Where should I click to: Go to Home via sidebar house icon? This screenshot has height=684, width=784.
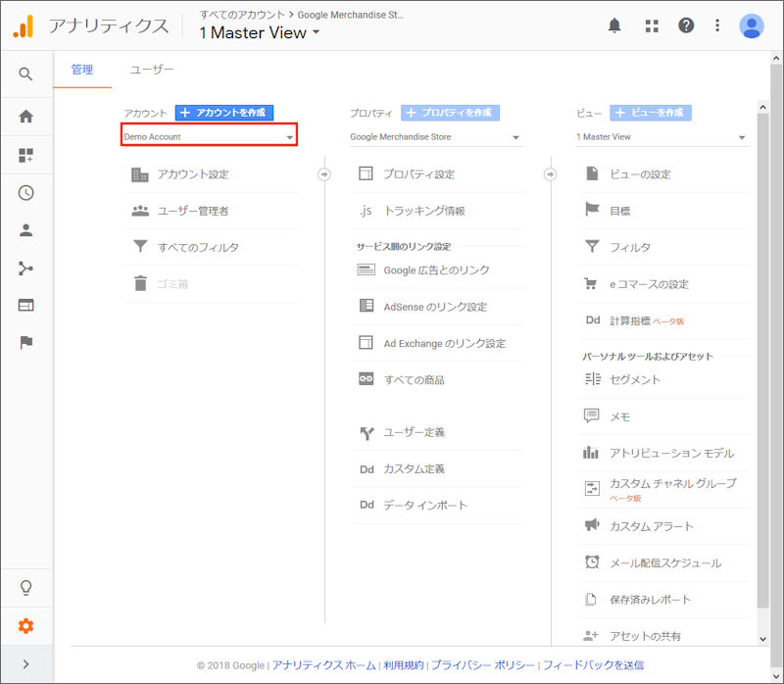coord(25,116)
